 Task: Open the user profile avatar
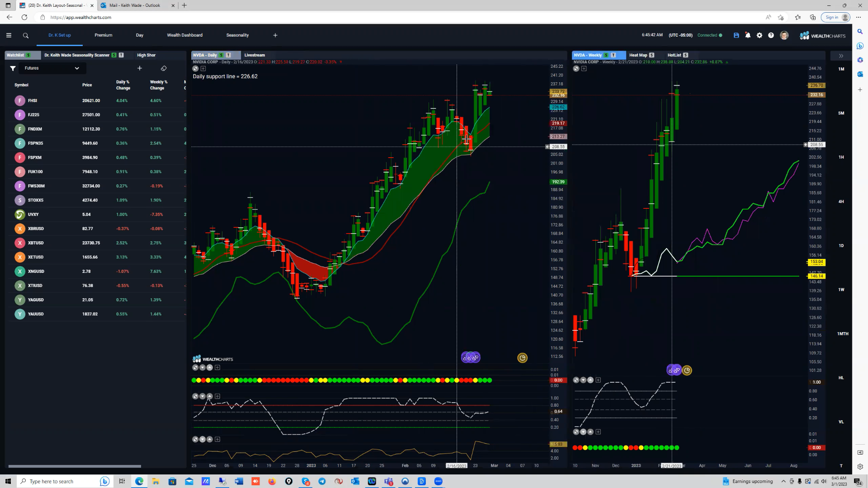click(x=784, y=35)
